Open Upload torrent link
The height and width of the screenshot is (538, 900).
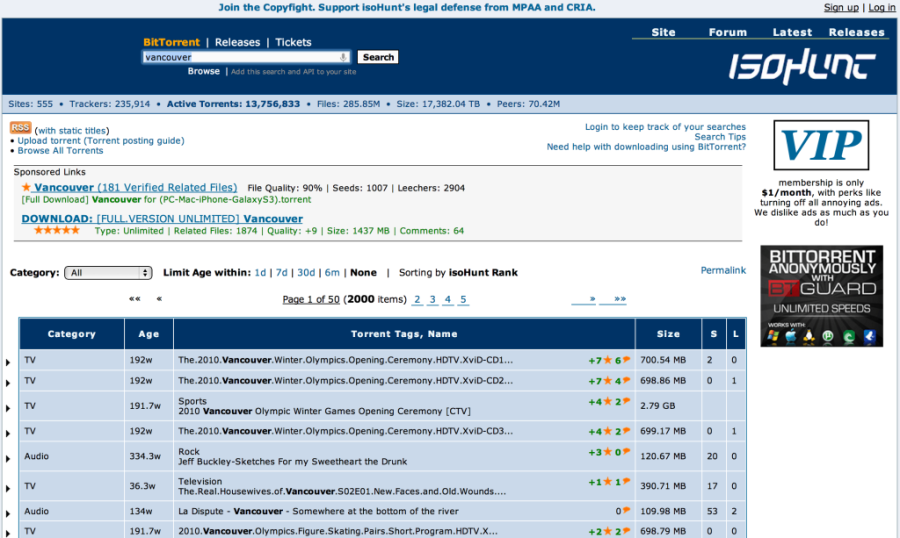100,141
